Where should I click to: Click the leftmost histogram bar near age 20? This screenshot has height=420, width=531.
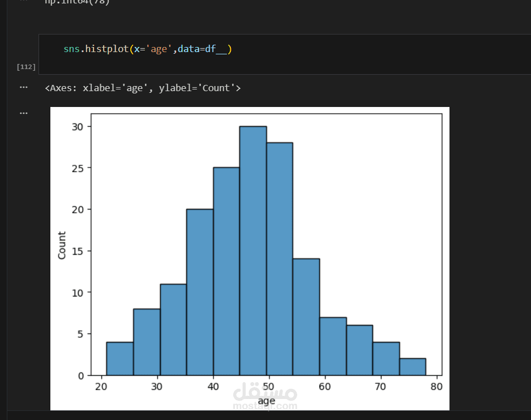coord(119,358)
